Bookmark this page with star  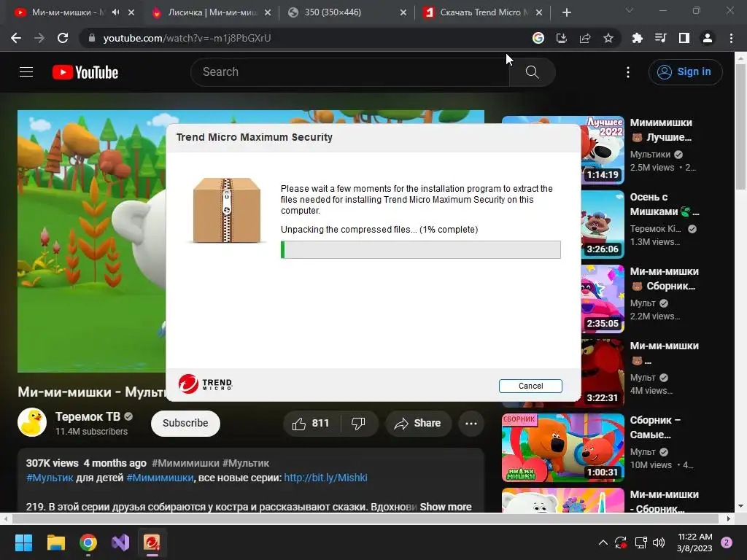[x=608, y=38]
